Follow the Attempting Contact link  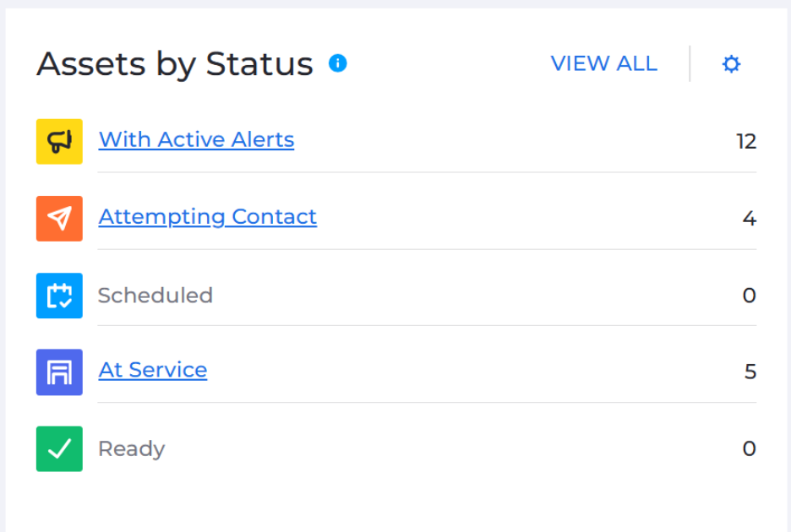[x=207, y=217]
